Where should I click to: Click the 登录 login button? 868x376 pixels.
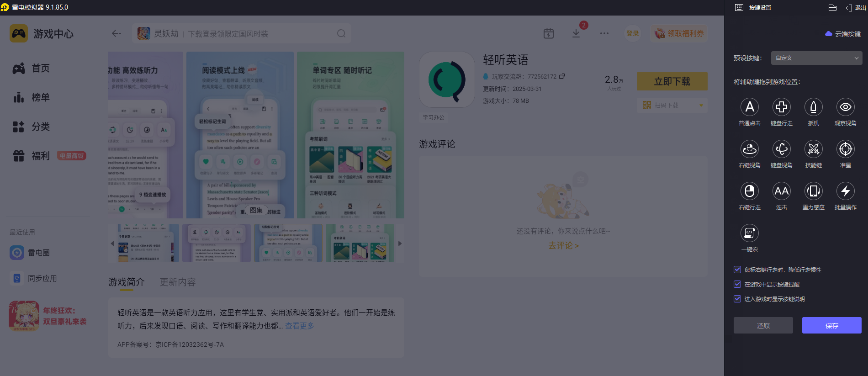[x=633, y=33]
